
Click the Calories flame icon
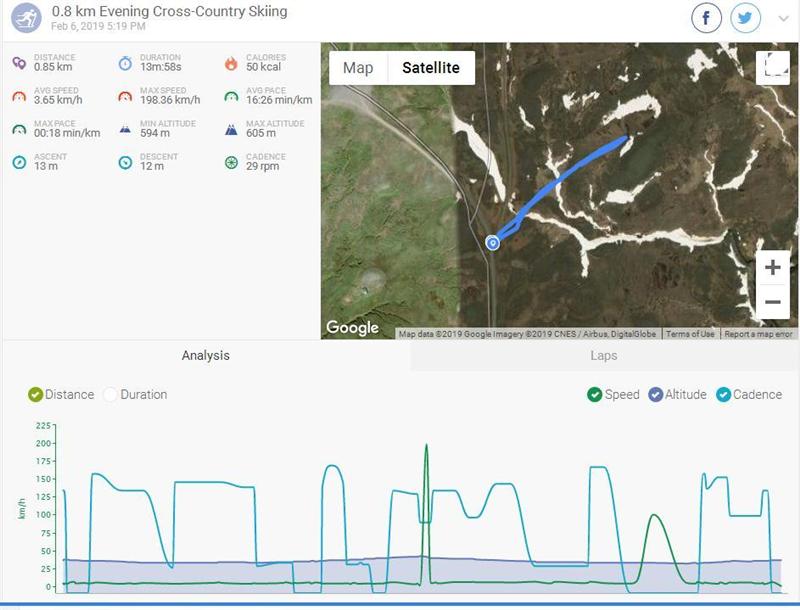(x=231, y=63)
